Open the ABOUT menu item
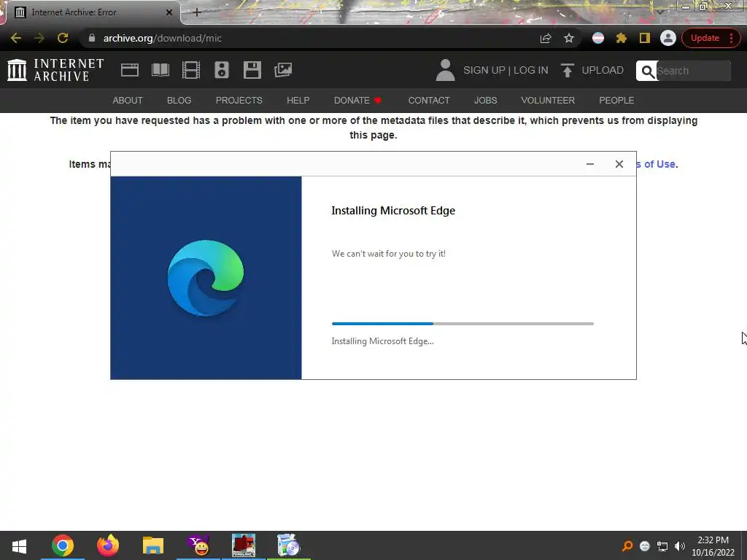 pos(128,101)
